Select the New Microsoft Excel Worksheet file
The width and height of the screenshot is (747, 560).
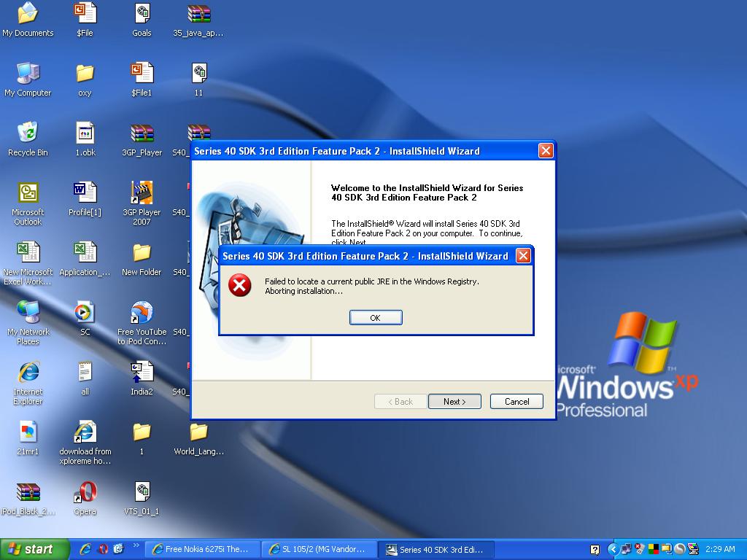click(28, 253)
